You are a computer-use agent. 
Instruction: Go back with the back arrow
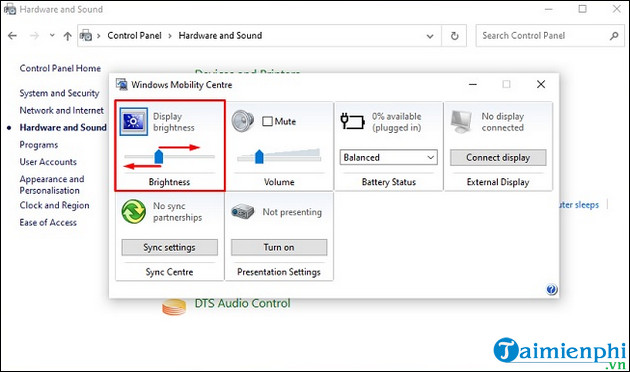12,36
